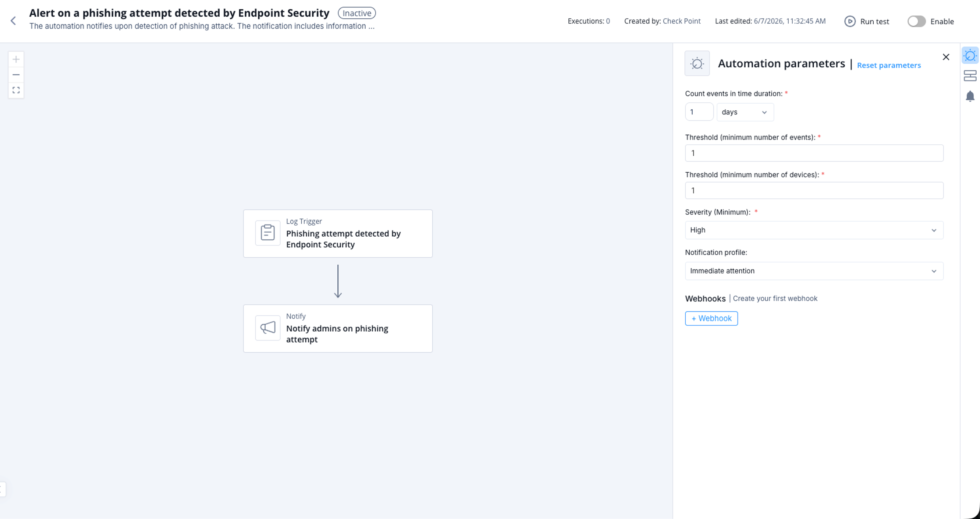Focus the minimum number of events field

pos(814,153)
